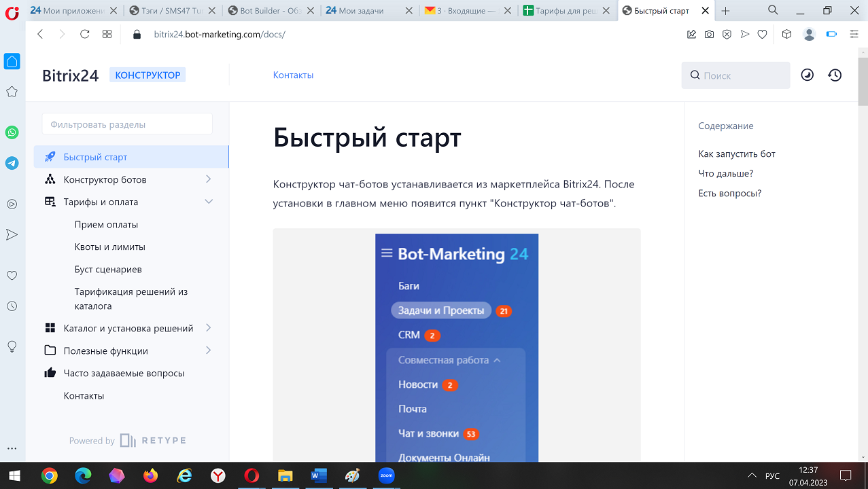Expand the Полезные функции section

coord(208,350)
